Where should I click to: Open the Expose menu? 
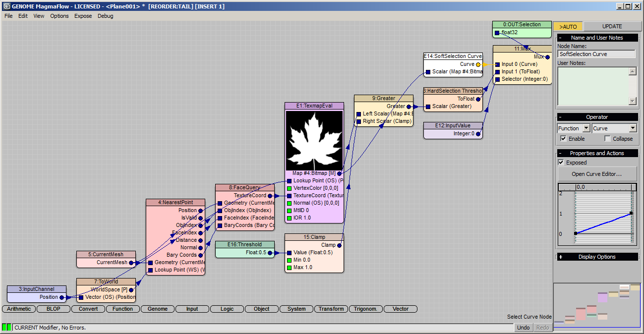pos(83,15)
